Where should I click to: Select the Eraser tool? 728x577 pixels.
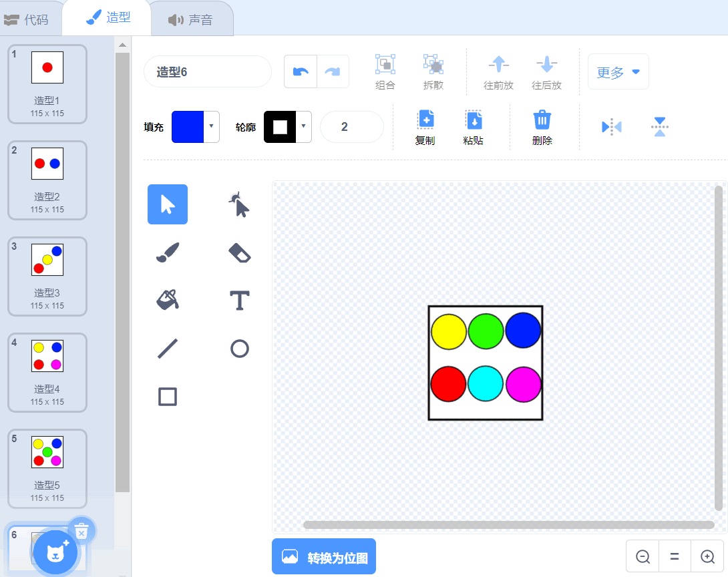[240, 252]
